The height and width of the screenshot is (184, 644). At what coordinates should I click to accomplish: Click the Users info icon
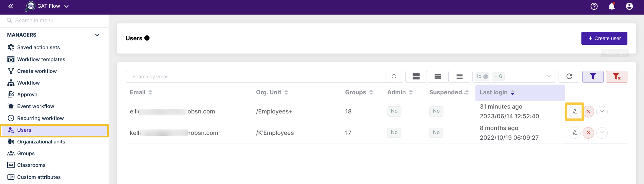pos(147,38)
